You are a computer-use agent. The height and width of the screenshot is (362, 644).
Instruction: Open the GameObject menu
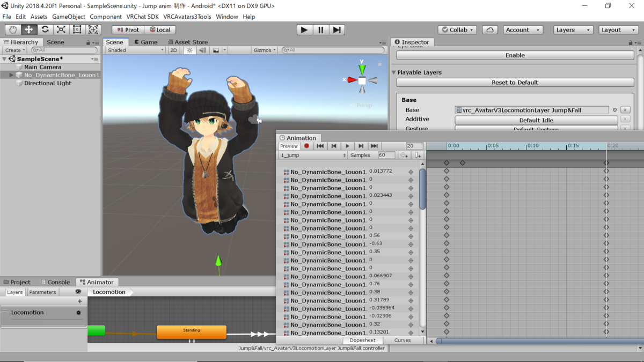point(69,17)
